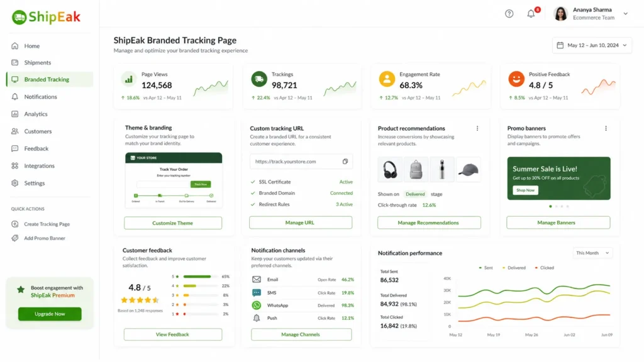Click the Manage Channels button
Screen dimensions: 644x362
coord(301,334)
